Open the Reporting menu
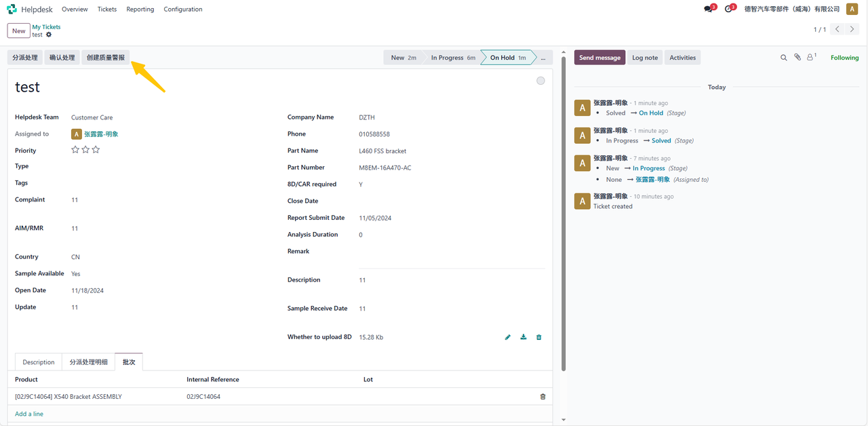Image resolution: width=868 pixels, height=426 pixels. click(140, 9)
